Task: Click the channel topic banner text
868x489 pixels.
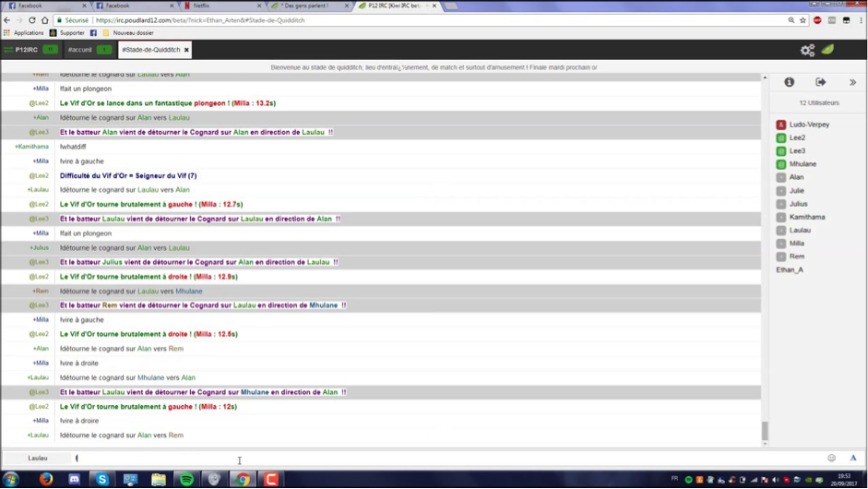Action: tap(434, 67)
